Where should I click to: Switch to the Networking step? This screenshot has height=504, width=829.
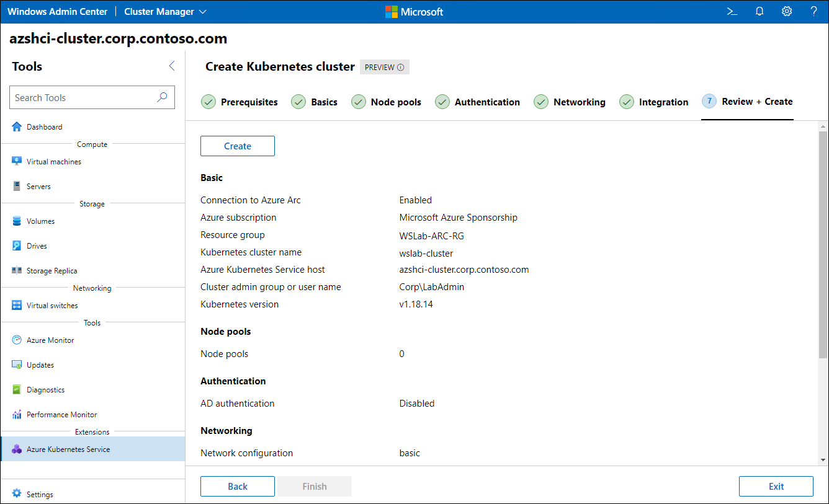570,102
